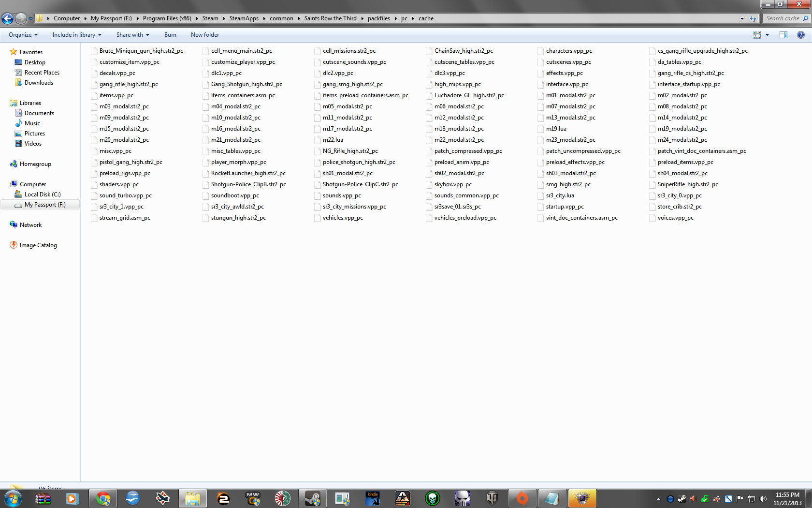Open the Share with menu
Screen dimensions: 812x508
133,35
